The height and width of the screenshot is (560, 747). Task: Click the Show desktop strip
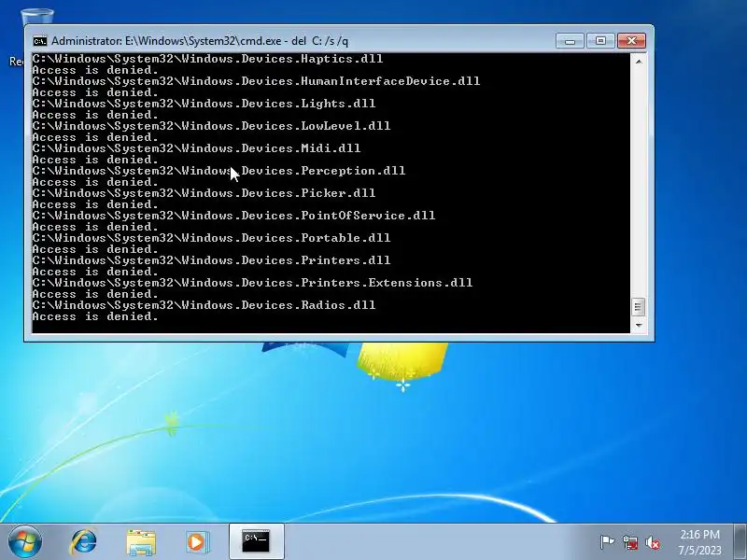click(740, 542)
